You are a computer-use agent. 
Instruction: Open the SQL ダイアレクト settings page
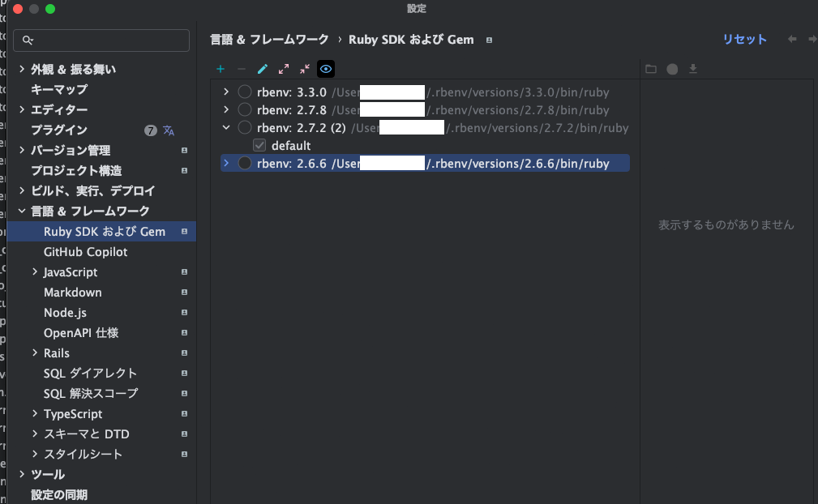(x=90, y=374)
